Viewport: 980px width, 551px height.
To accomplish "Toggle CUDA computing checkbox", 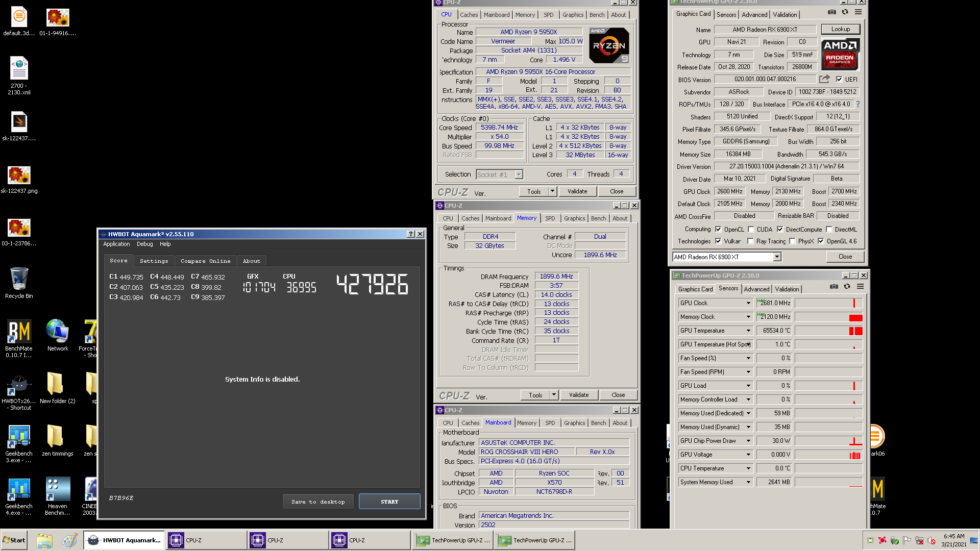I will click(751, 230).
